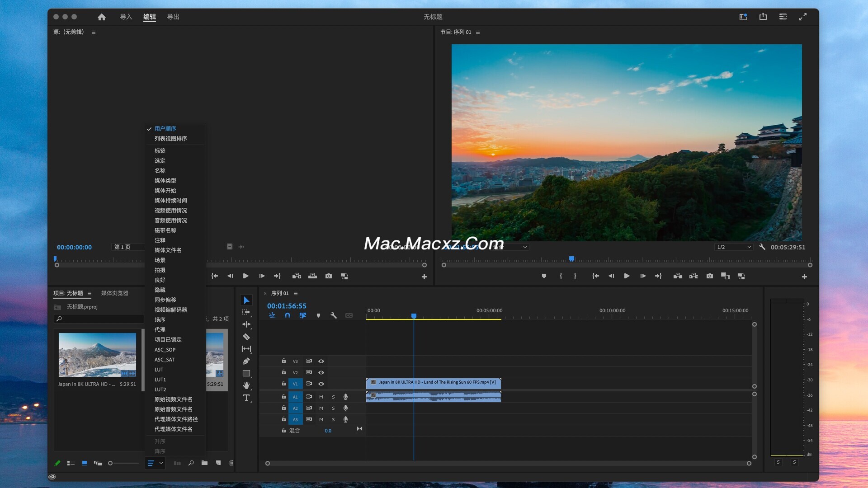Click the 导入 workspace button
Screen dimensions: 868x488
click(x=126, y=17)
